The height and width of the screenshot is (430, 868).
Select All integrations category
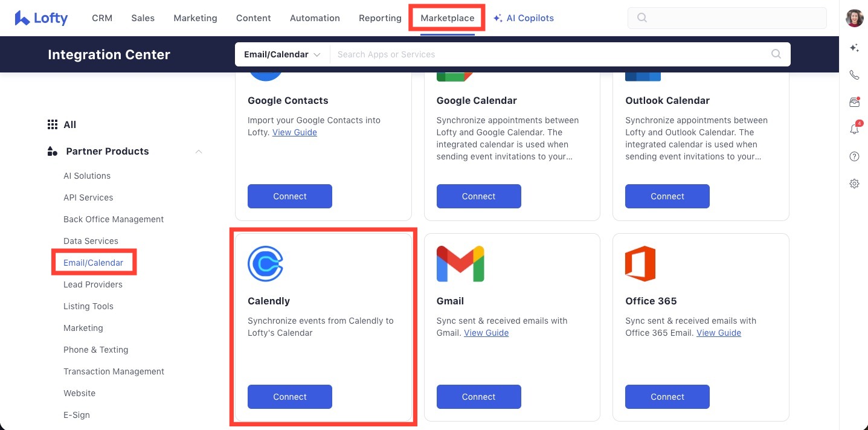pos(70,124)
